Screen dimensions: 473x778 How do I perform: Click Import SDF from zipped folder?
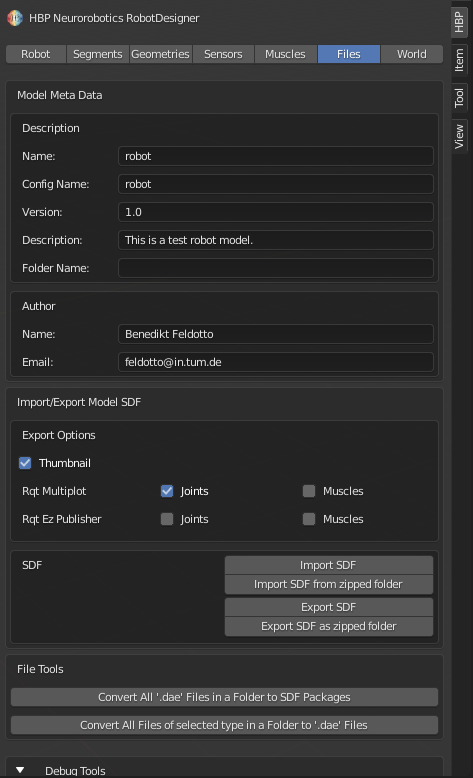pyautogui.click(x=329, y=584)
